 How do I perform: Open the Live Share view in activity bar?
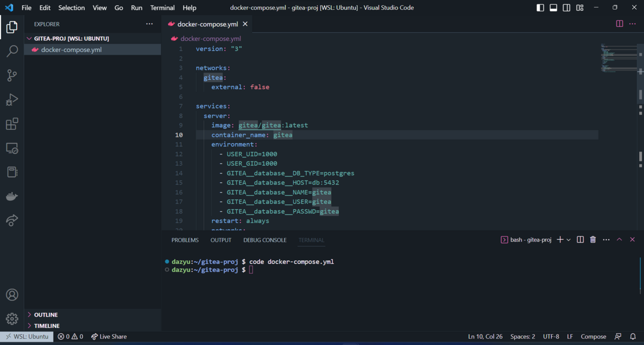(12, 220)
